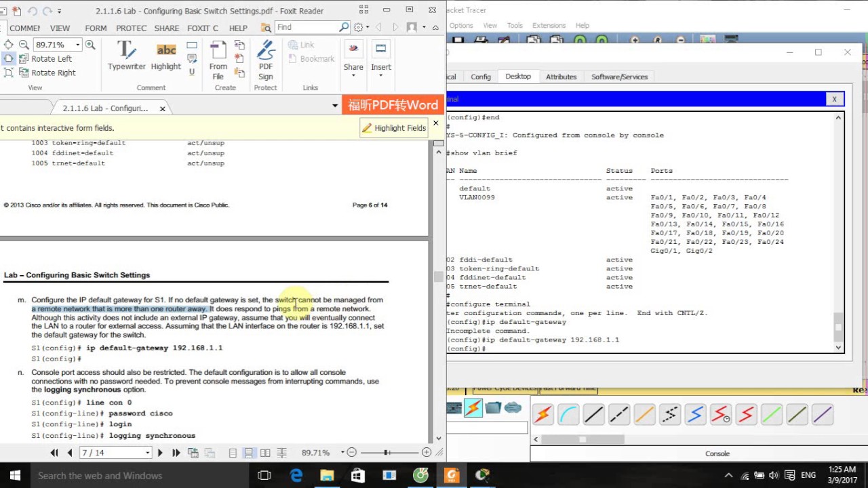Click the zoom in magnifier in ribbon
868x488 pixels.
90,45
